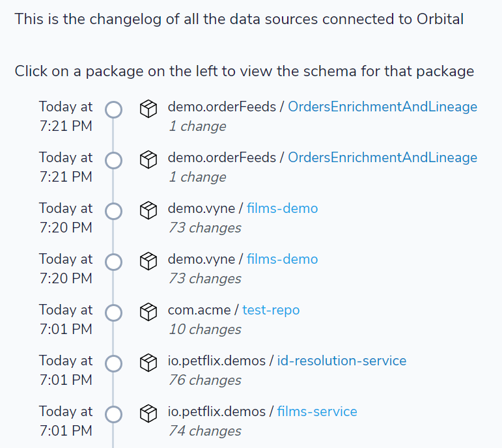Select timeline marker for com.acme test-repo entry
The height and width of the screenshot is (448, 502).
[114, 313]
